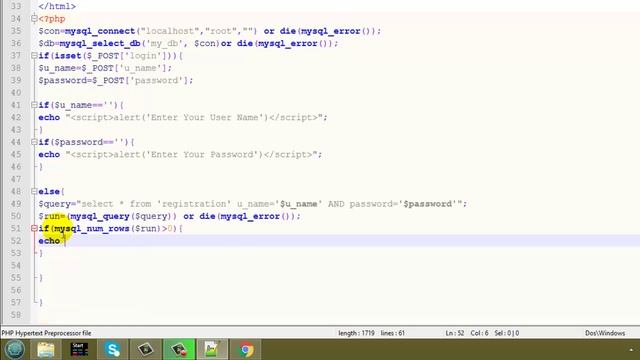640x360 pixels.
Task: Launch Google Chrome from the taskbar
Action: tap(246, 350)
